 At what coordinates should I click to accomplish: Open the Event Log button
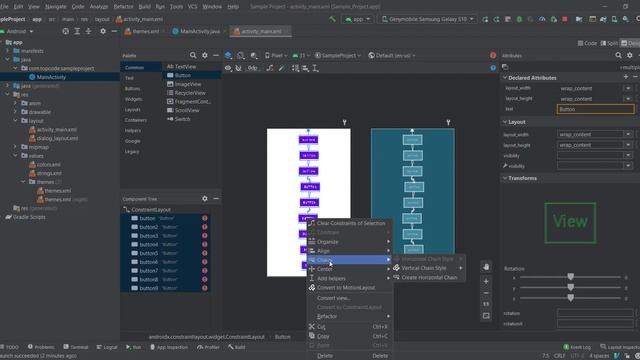[x=577, y=347]
